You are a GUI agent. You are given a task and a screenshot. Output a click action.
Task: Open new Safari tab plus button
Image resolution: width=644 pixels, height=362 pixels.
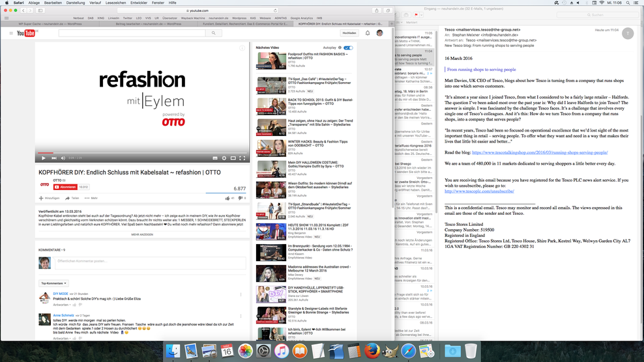coord(391,24)
